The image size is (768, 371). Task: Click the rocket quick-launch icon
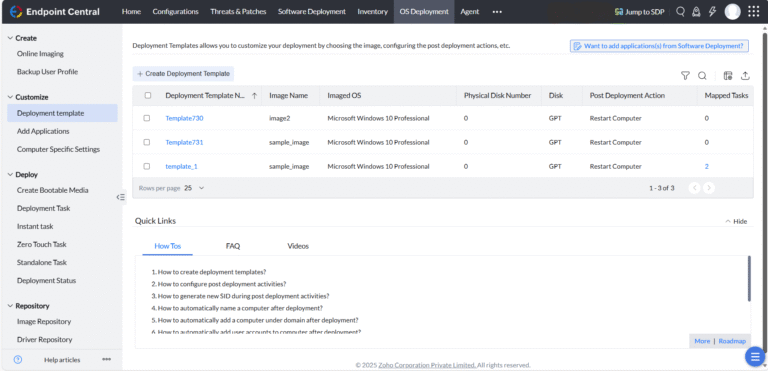pos(696,12)
